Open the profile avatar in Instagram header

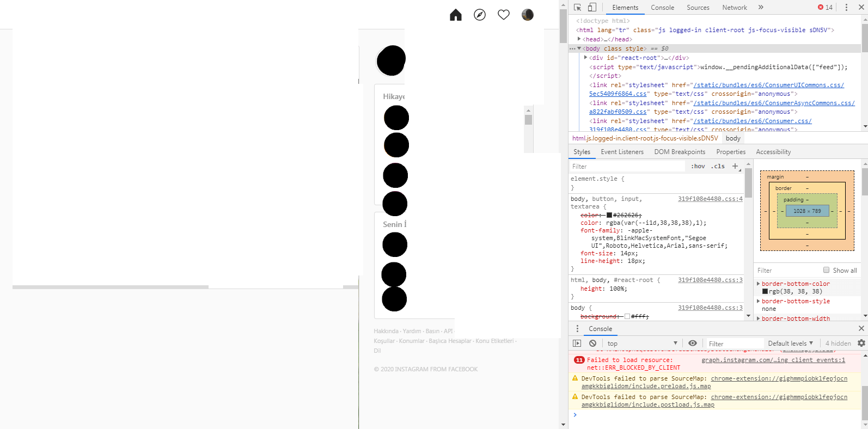click(x=528, y=15)
